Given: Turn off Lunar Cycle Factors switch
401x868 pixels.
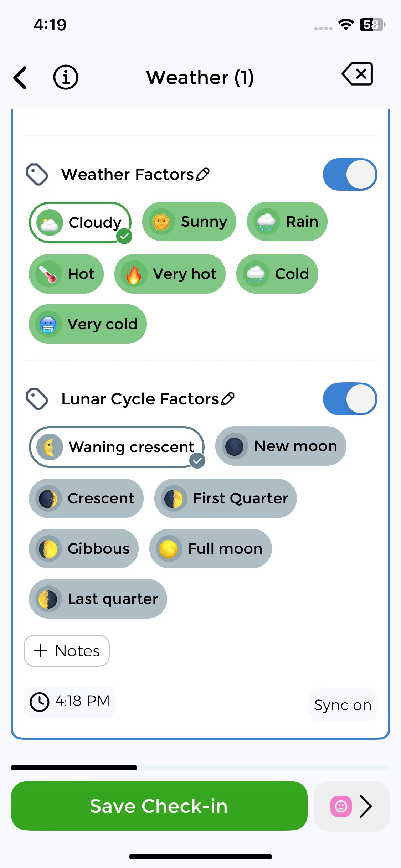Looking at the screenshot, I should click(350, 399).
